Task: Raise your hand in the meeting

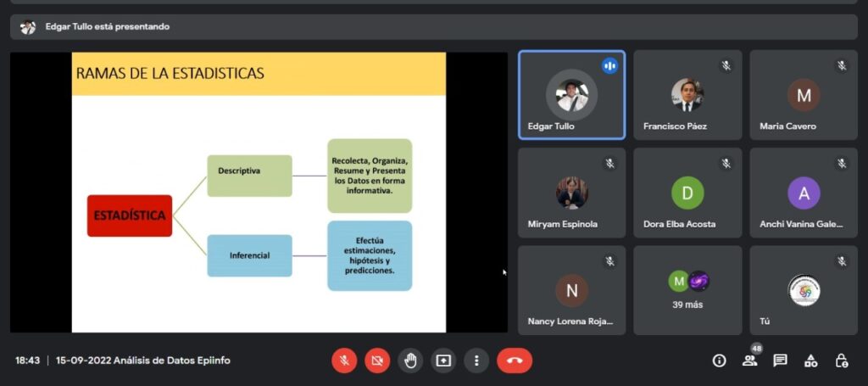Action: [410, 361]
